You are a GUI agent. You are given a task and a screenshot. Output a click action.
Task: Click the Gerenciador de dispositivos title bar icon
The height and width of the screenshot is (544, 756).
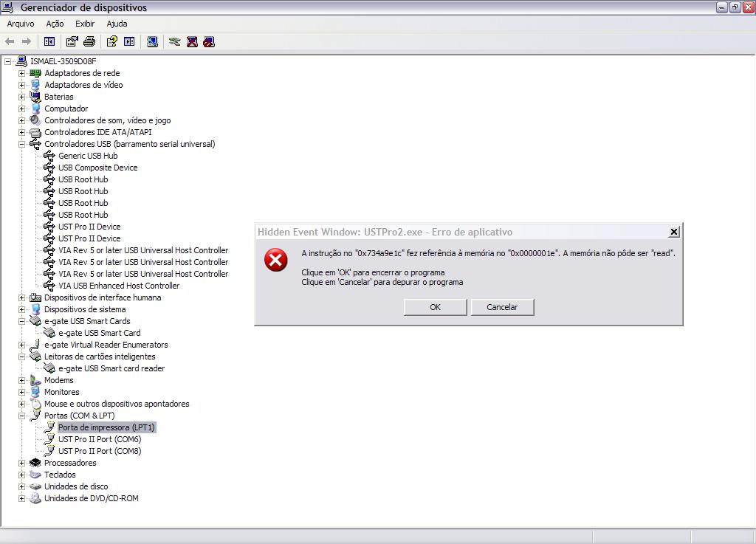point(7,7)
